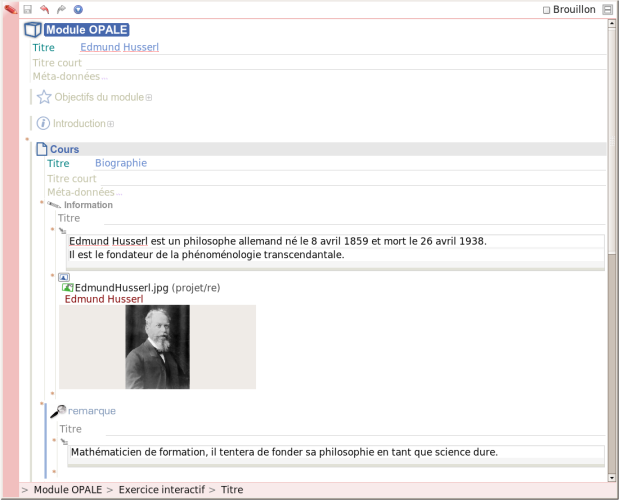Click the Titre court field under Module OPALE

pos(57,63)
